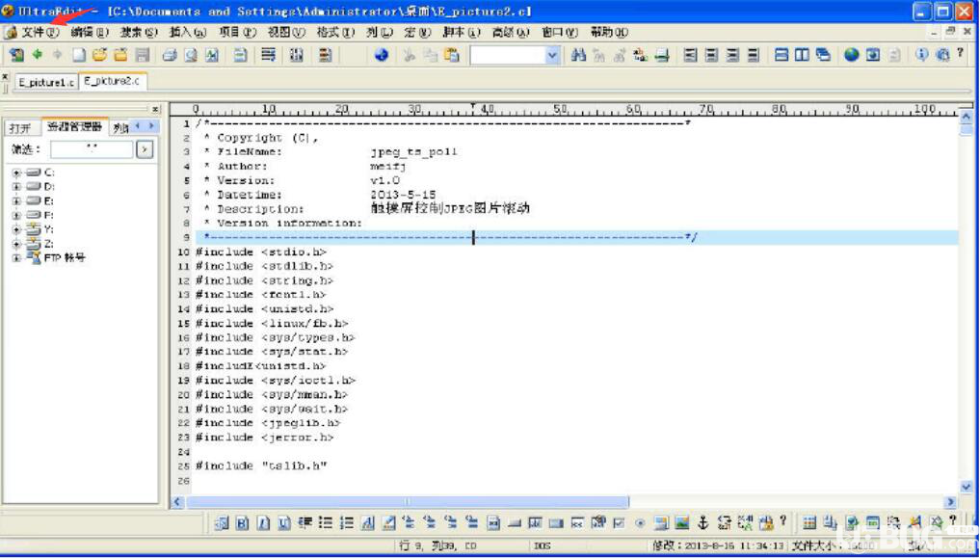This screenshot has width=980, height=558.
Task: Click the panel tabs scroll left arrow
Action: [137, 126]
